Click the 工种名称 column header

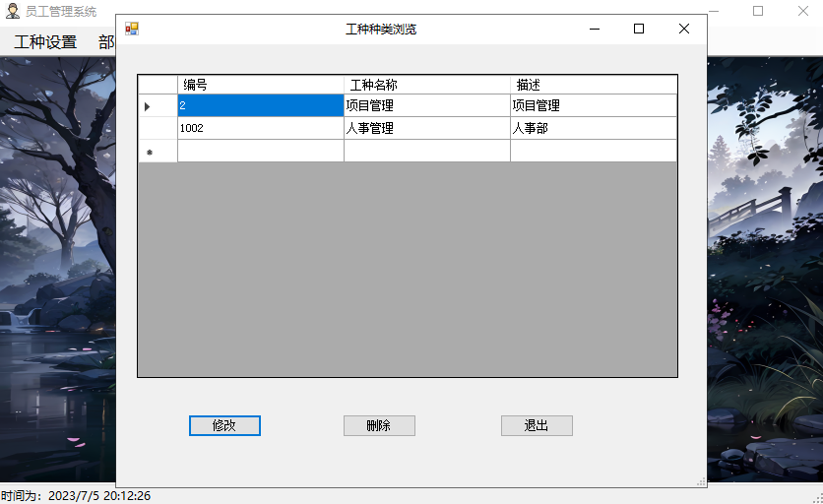[426, 85]
